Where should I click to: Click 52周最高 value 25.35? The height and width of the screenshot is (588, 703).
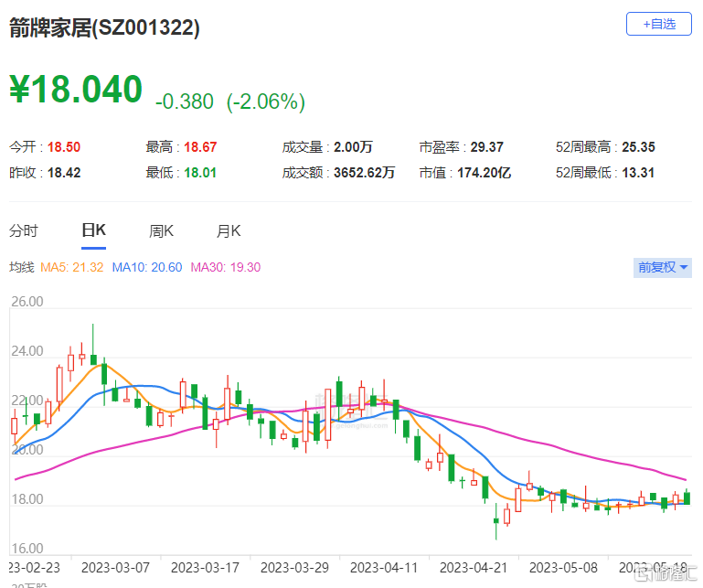[638, 147]
